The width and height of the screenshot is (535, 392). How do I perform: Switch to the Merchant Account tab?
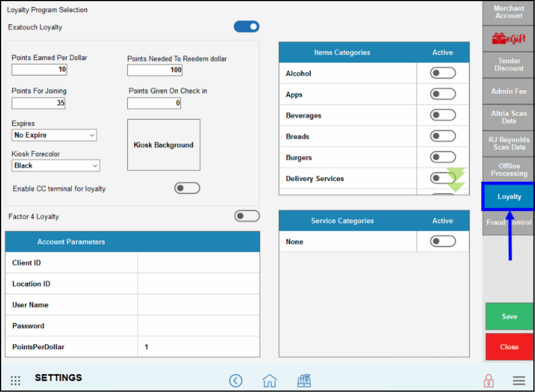pos(508,12)
